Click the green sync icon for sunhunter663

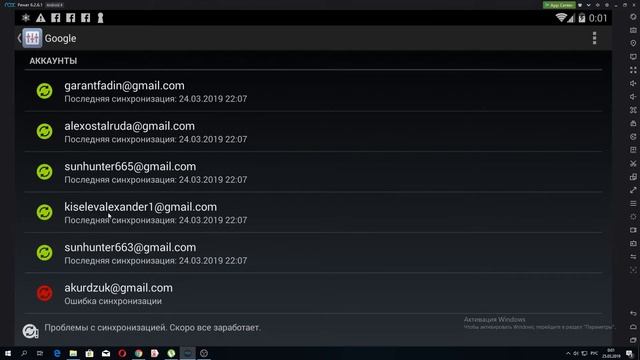pos(44,252)
